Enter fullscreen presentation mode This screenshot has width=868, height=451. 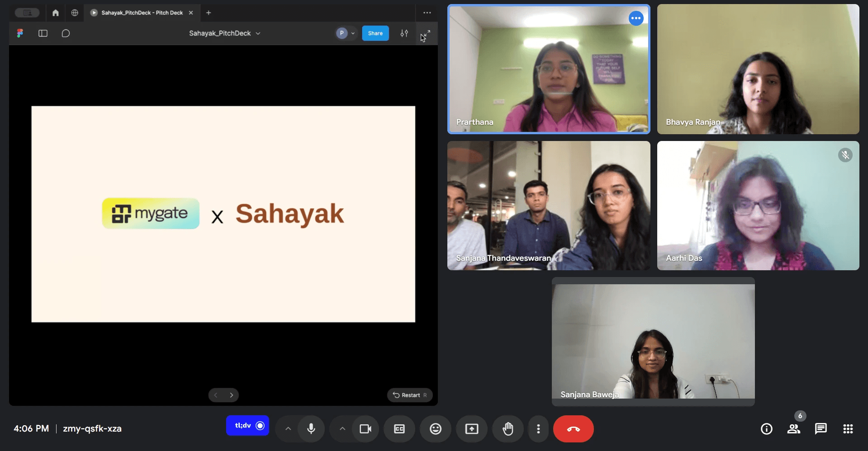(426, 34)
